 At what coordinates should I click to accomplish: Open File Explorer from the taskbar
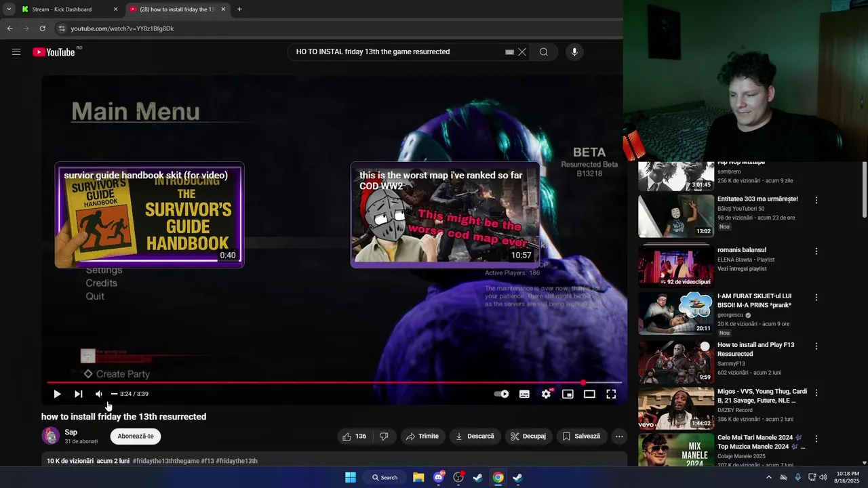pyautogui.click(x=418, y=477)
